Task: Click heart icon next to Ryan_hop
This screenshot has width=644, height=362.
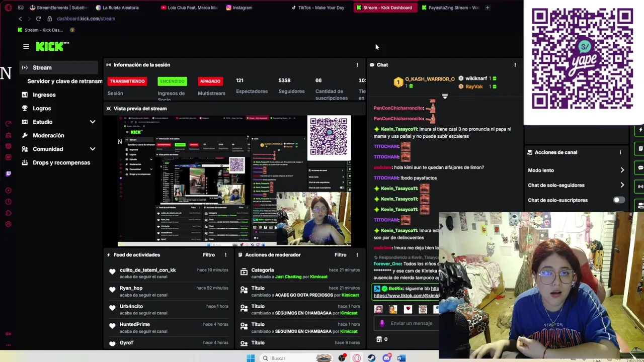Action: point(112,290)
